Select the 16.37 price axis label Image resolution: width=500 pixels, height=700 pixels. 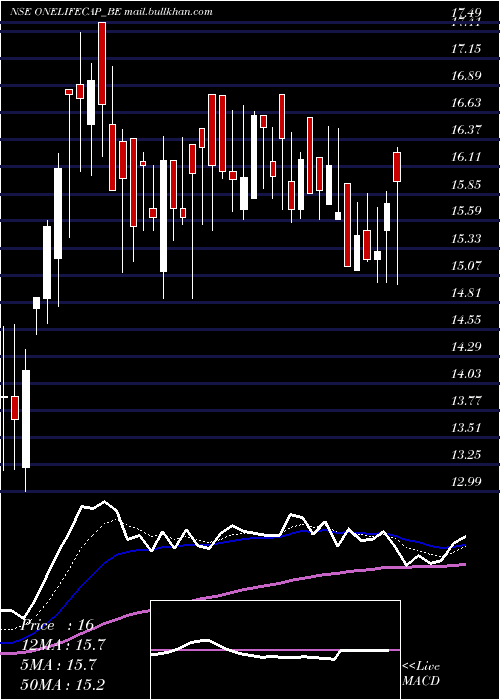tap(466, 130)
